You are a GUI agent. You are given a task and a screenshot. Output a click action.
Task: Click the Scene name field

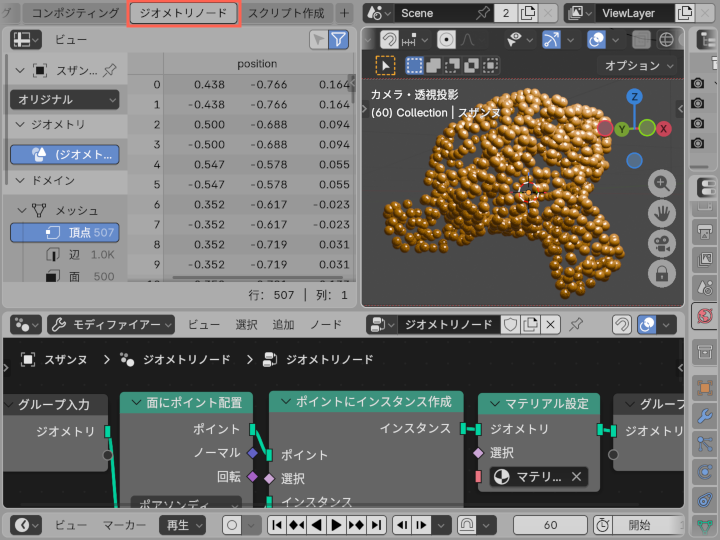[430, 13]
